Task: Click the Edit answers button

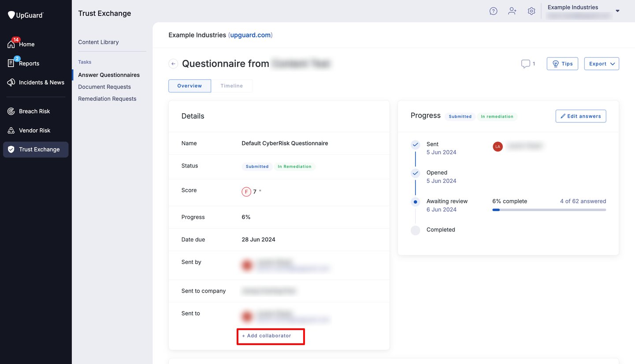Action: pos(580,116)
